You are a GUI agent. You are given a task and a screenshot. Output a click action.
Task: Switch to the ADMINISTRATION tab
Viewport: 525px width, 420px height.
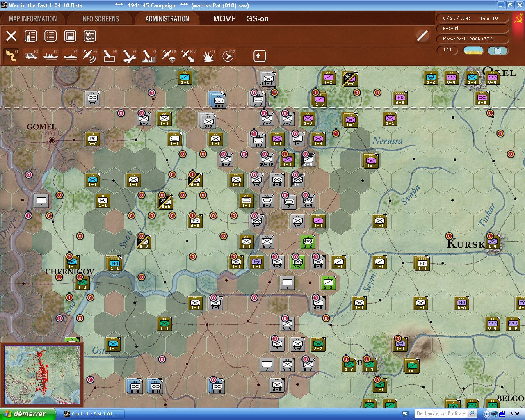167,19
